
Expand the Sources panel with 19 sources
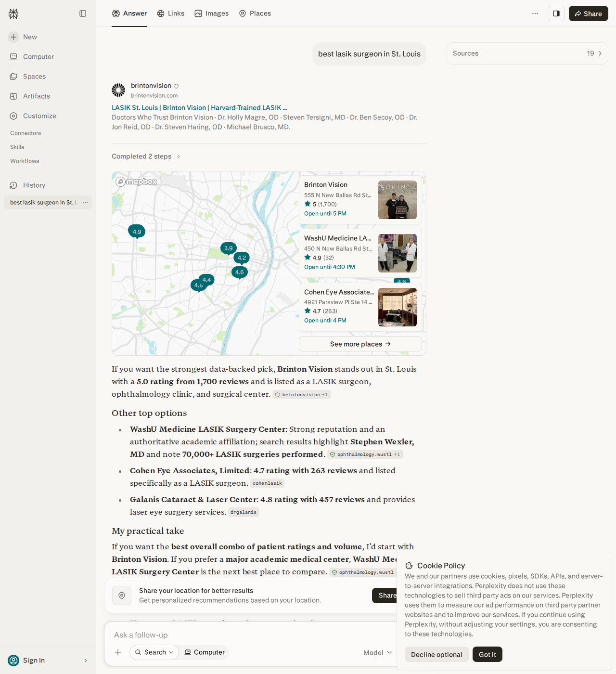coord(527,53)
